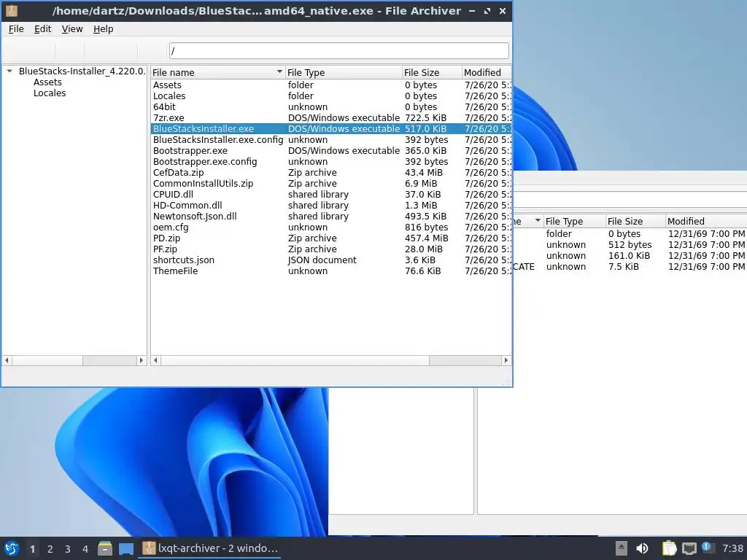This screenshot has height=560, width=747.
Task: Select the 64bit file row
Action: pos(331,106)
